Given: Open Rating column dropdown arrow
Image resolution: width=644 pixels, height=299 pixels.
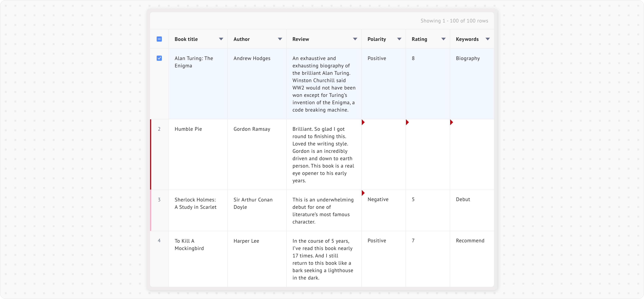Looking at the screenshot, I should point(444,39).
